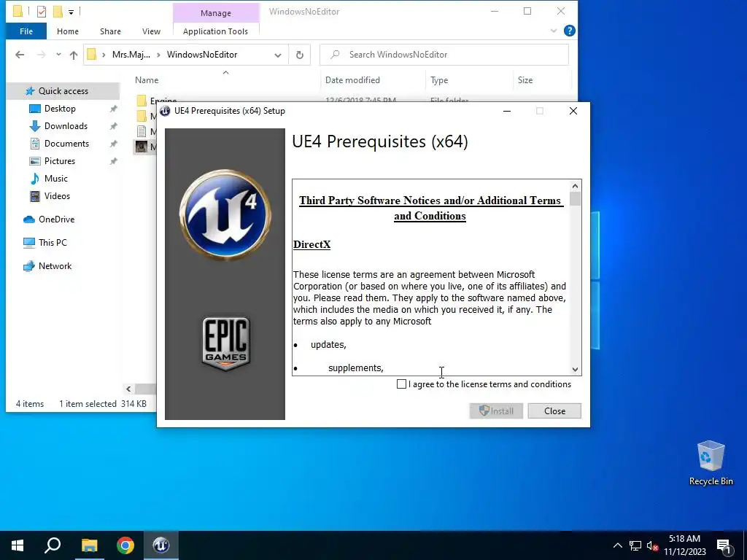
Task: Open Documents in the navigation pane
Action: click(x=66, y=144)
